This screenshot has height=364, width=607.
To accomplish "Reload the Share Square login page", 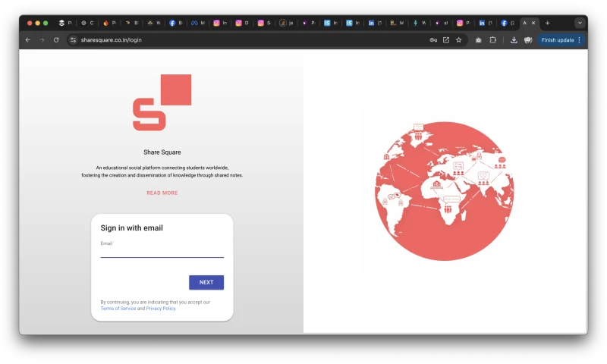I will click(56, 39).
